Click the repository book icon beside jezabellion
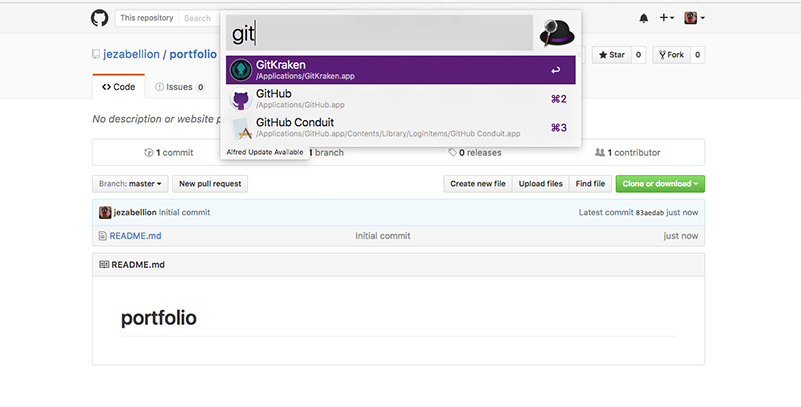 tap(96, 54)
